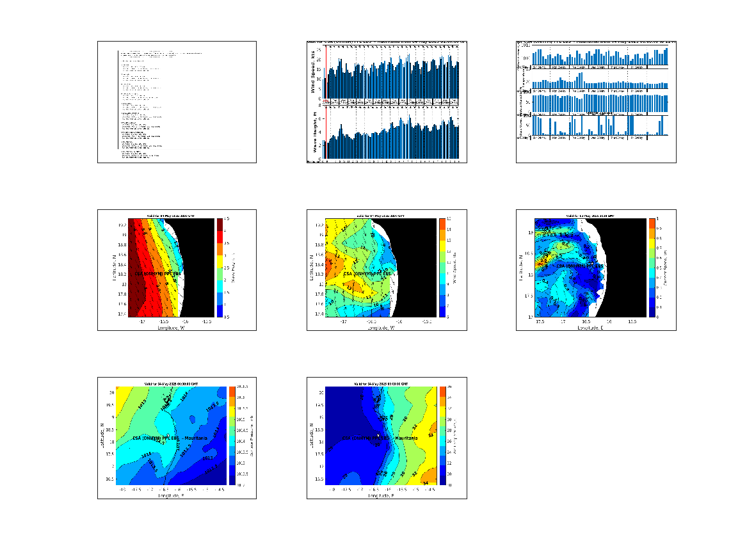Select the current speed map thumbnail
The image size is (747, 560).
pos(596,270)
